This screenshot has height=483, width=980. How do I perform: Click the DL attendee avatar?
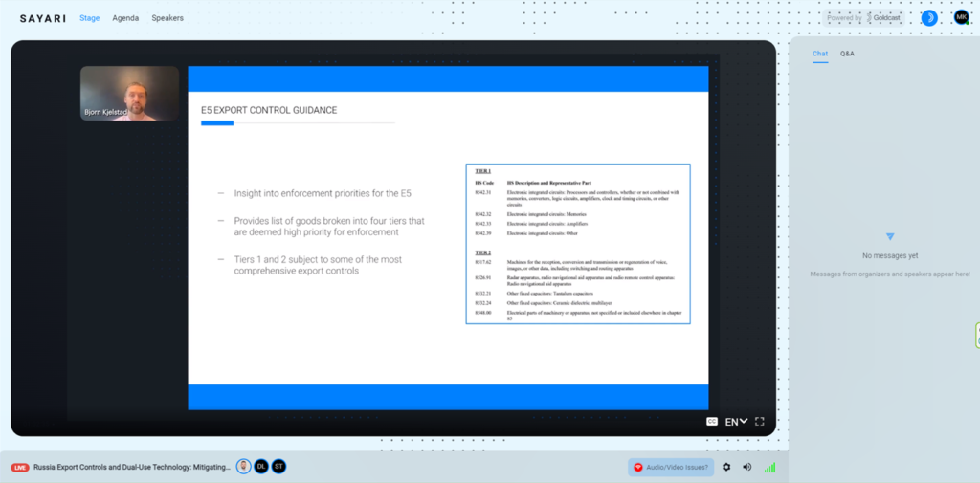tap(261, 467)
